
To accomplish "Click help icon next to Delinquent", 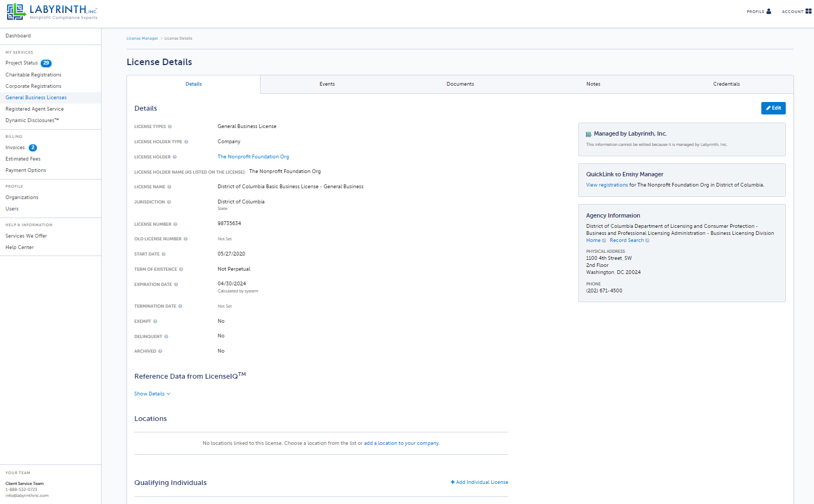I will click(x=166, y=336).
